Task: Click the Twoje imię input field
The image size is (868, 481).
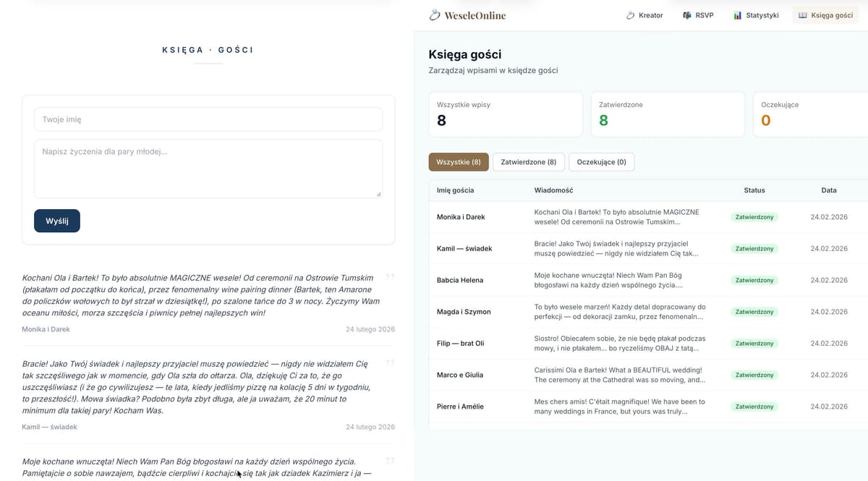Action: [208, 119]
